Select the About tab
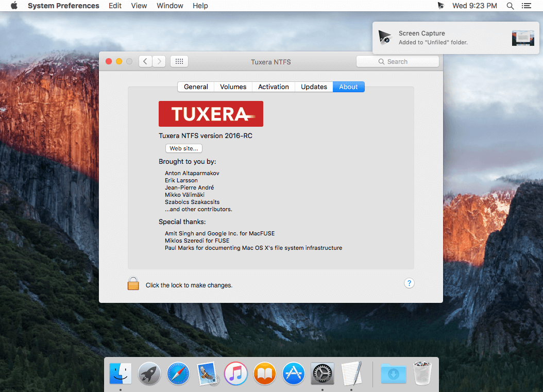 348,87
